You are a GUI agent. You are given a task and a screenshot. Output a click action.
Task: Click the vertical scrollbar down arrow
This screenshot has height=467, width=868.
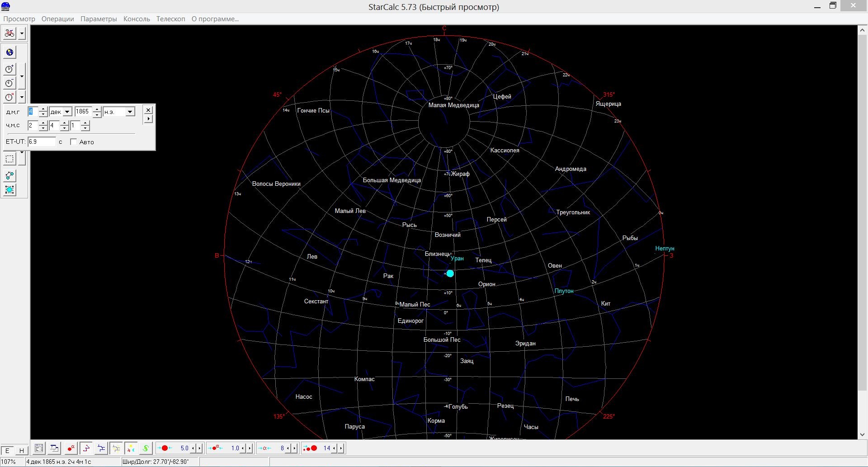point(862,435)
